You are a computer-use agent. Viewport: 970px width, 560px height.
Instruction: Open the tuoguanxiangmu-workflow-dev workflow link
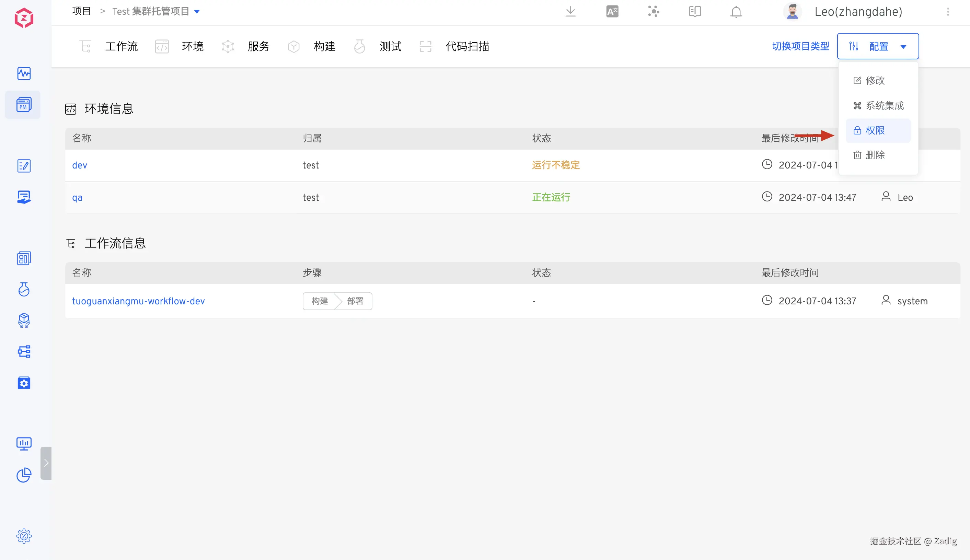coord(138,301)
